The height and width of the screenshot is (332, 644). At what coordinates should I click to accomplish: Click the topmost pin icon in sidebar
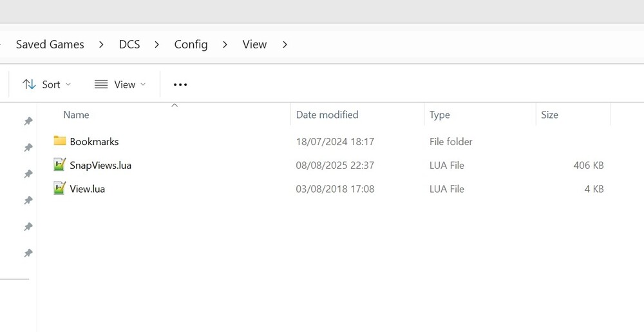pos(28,121)
